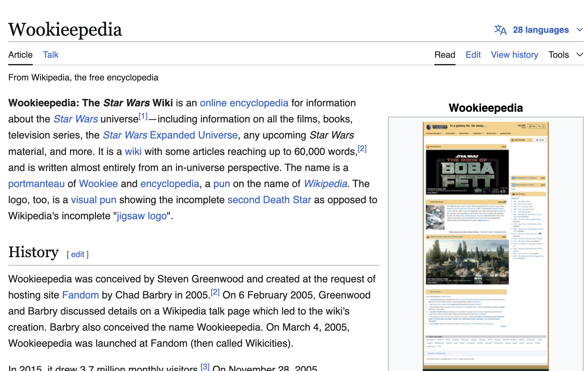Open the online encyclopedia link
The height and width of the screenshot is (371, 588).
(244, 103)
